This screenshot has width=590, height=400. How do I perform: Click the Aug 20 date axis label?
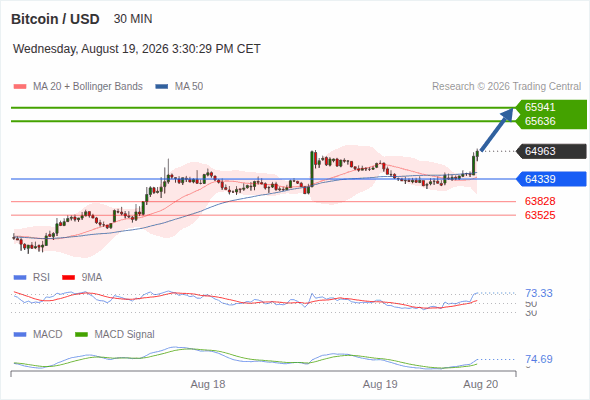tap(481, 384)
